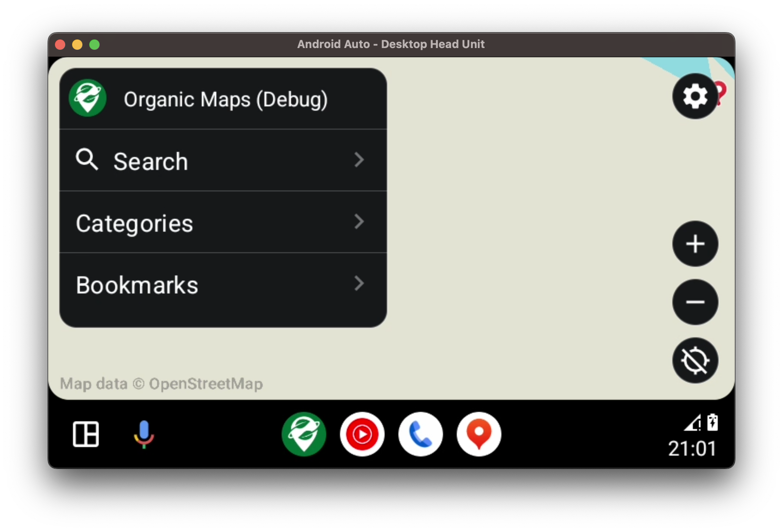Screen dimensions: 783x532
Task: Click the clock showing 21:01
Action: (x=692, y=449)
